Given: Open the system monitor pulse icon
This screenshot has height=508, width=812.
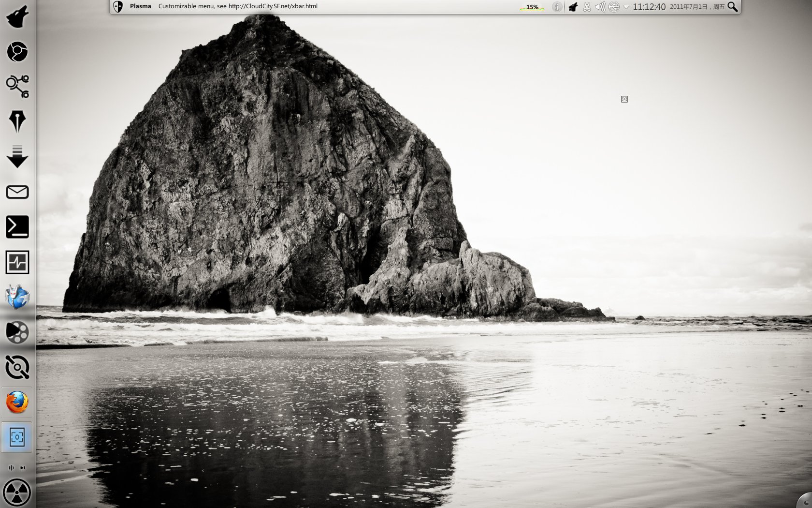Looking at the screenshot, I should pos(17,262).
